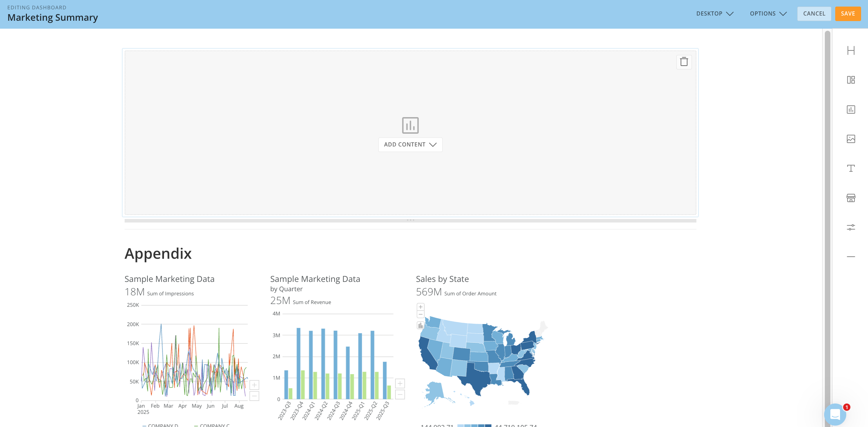This screenshot has height=427, width=868.
Task: Click the Header element icon in the sidebar
Action: [x=850, y=51]
